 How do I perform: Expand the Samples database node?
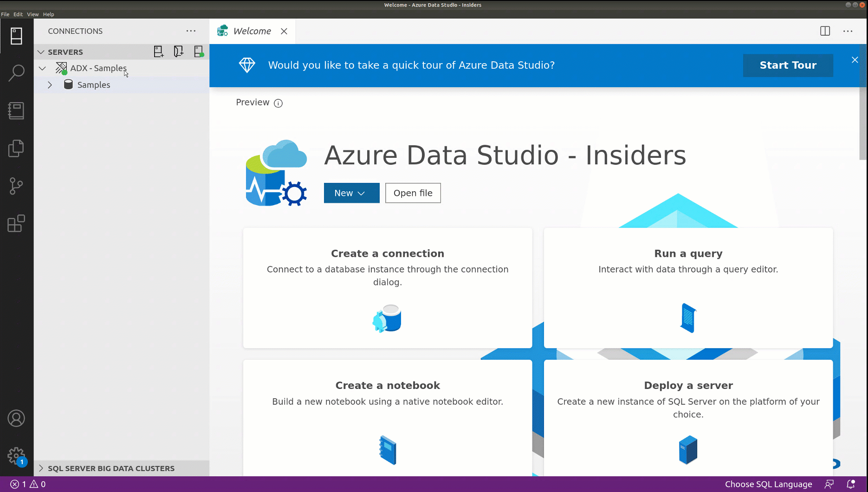click(50, 84)
